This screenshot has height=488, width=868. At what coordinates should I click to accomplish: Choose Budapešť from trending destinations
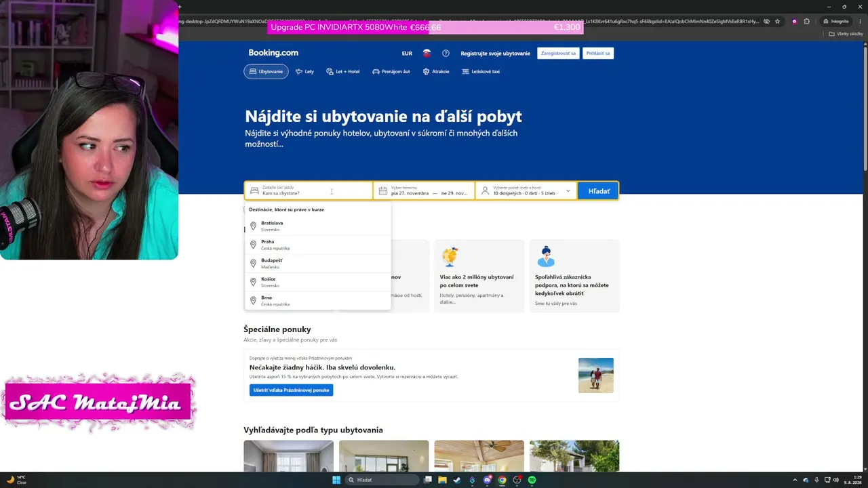coord(317,263)
